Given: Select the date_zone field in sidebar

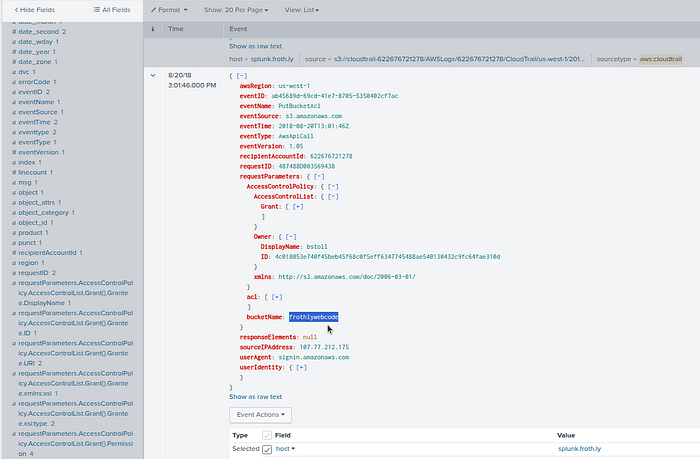Looking at the screenshot, I should point(35,62).
